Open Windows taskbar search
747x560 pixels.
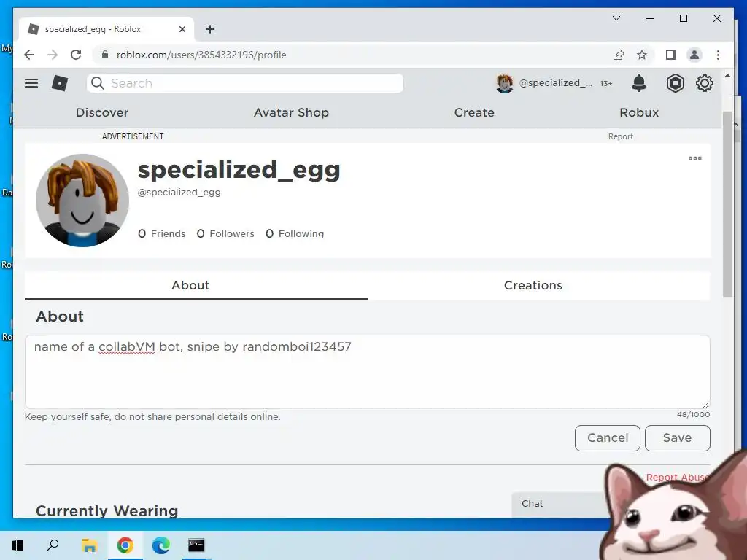[x=53, y=545]
